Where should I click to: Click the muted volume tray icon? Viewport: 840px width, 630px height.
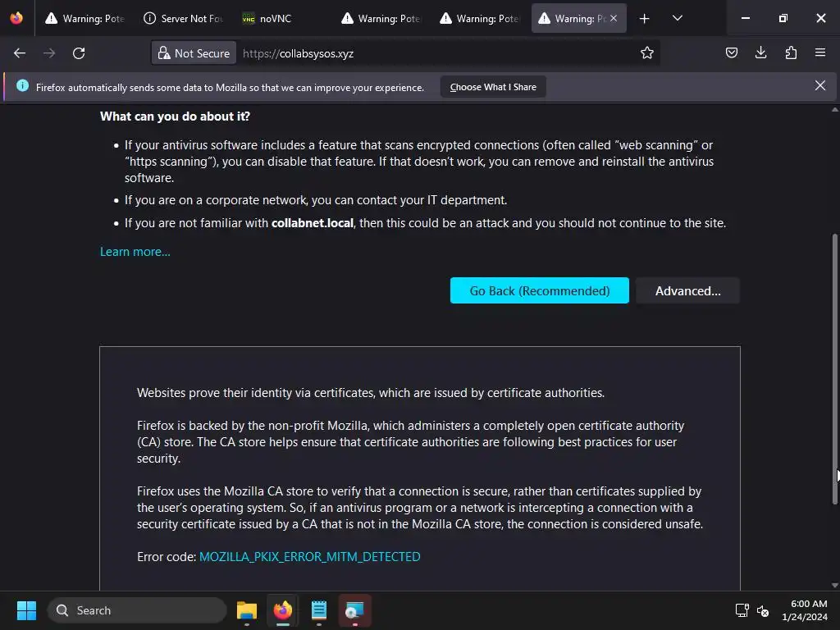[x=763, y=610]
